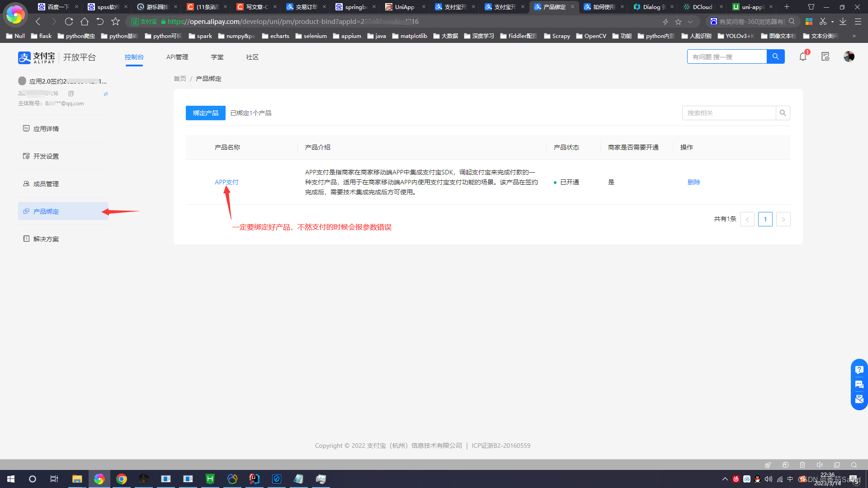This screenshot has height=488, width=868.
Task: Go back in browser history
Action: 38,21
